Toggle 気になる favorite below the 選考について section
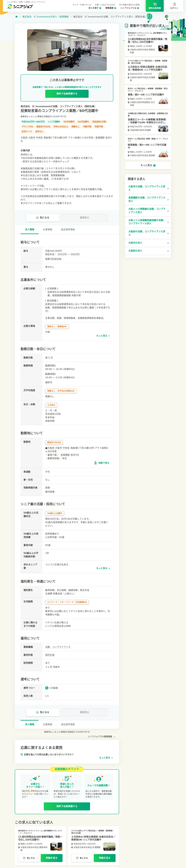The height and width of the screenshot is (868, 186). 43,712
